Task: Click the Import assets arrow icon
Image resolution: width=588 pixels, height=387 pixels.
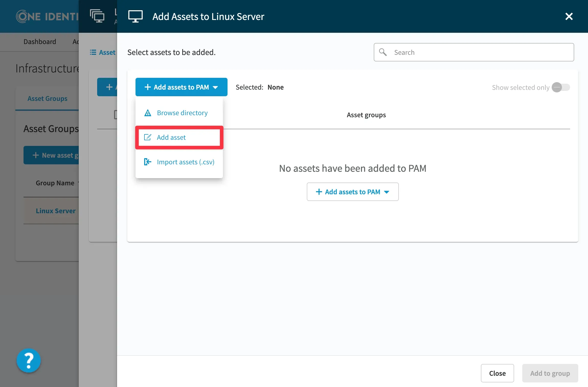Action: point(148,162)
